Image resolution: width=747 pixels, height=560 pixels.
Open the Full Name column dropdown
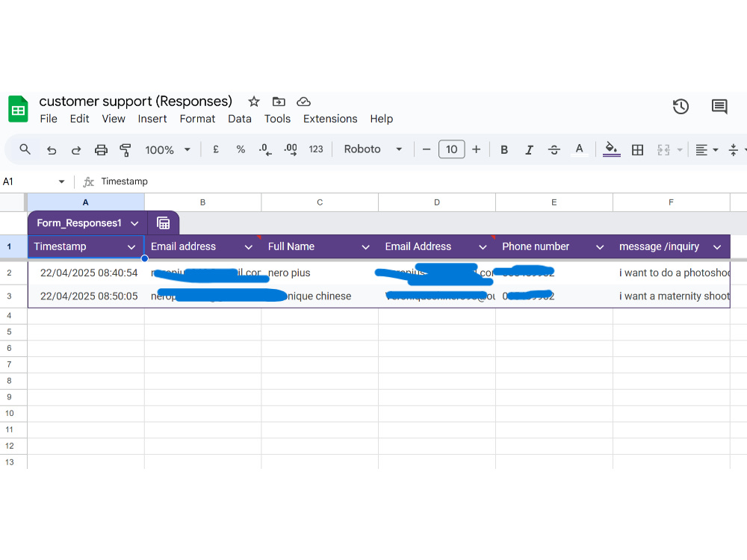[x=365, y=247]
